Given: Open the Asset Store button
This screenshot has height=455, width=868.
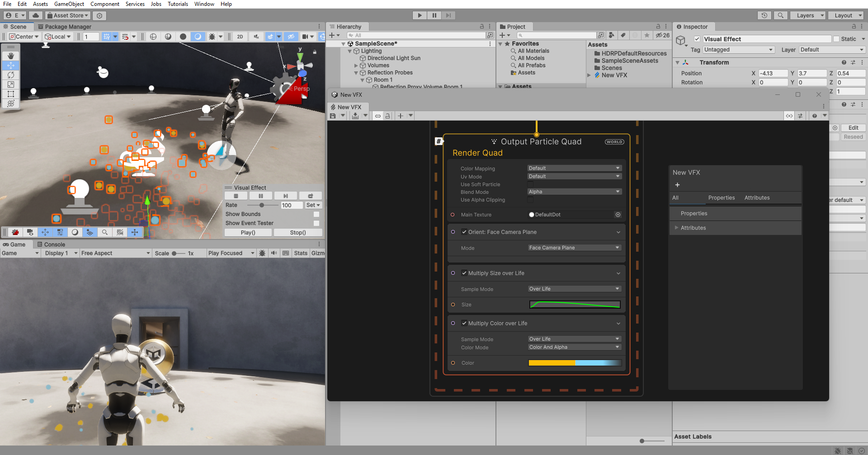Looking at the screenshot, I should click(68, 15).
